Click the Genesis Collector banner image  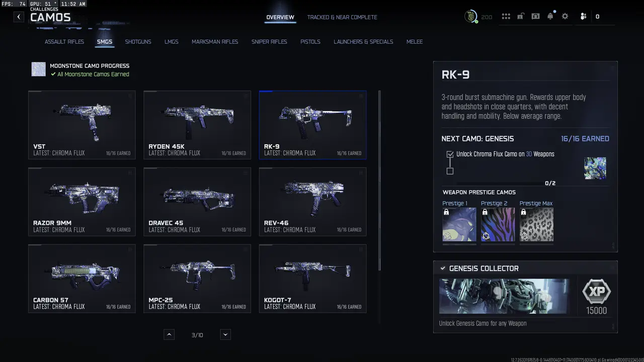pyautogui.click(x=505, y=296)
